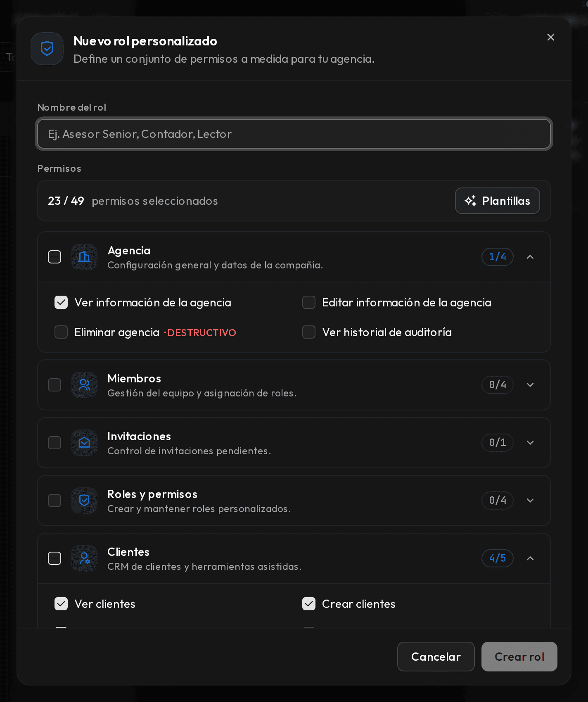Enable Ver historial de auditoría

[x=309, y=332]
